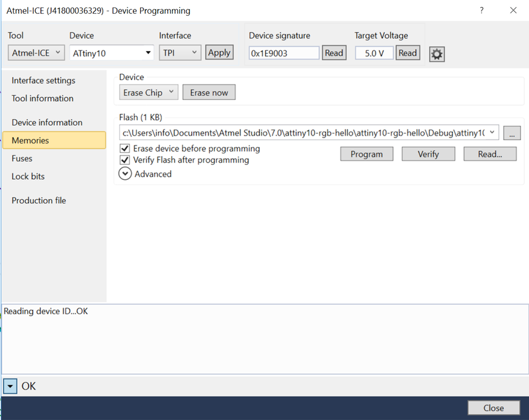Image resolution: width=529 pixels, height=420 pixels.
Task: Go to Interface settings
Action: pyautogui.click(x=44, y=81)
